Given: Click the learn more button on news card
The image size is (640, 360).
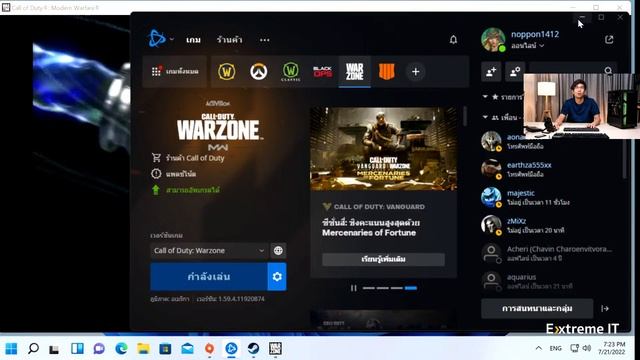Looking at the screenshot, I should 383,259.
